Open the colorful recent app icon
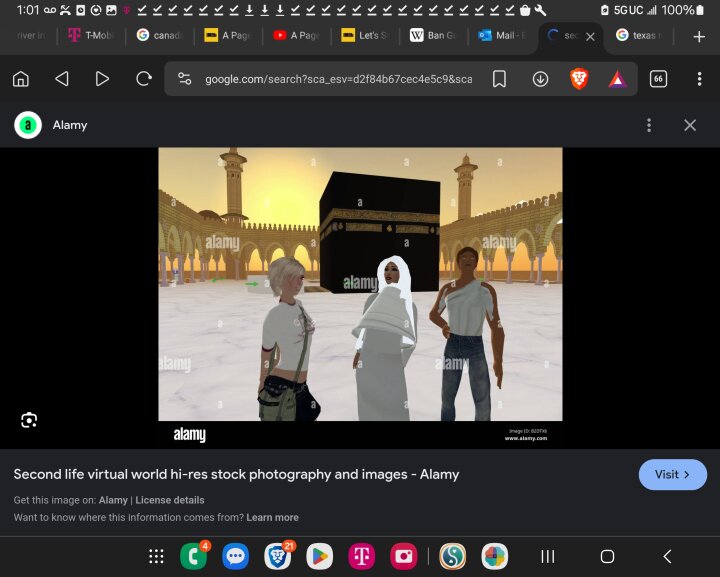Image resolution: width=720 pixels, height=577 pixels. (495, 556)
